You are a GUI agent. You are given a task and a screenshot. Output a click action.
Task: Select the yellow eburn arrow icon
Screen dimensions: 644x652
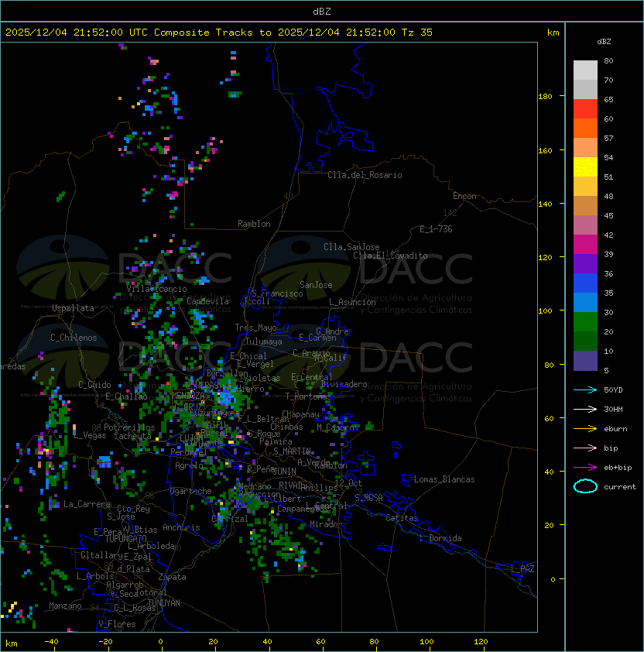[585, 429]
